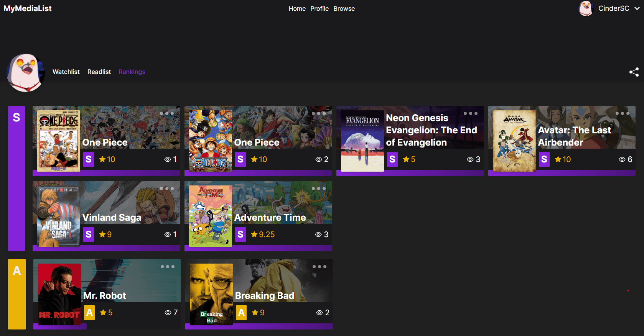Open the three-dot menu on Breaking Bad
644x336 pixels.
320,267
